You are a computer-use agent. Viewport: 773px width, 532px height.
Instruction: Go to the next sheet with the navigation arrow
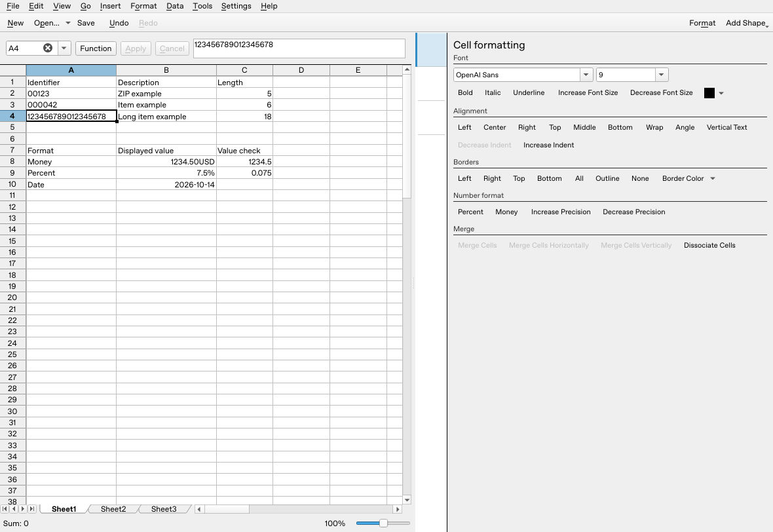[x=23, y=509]
